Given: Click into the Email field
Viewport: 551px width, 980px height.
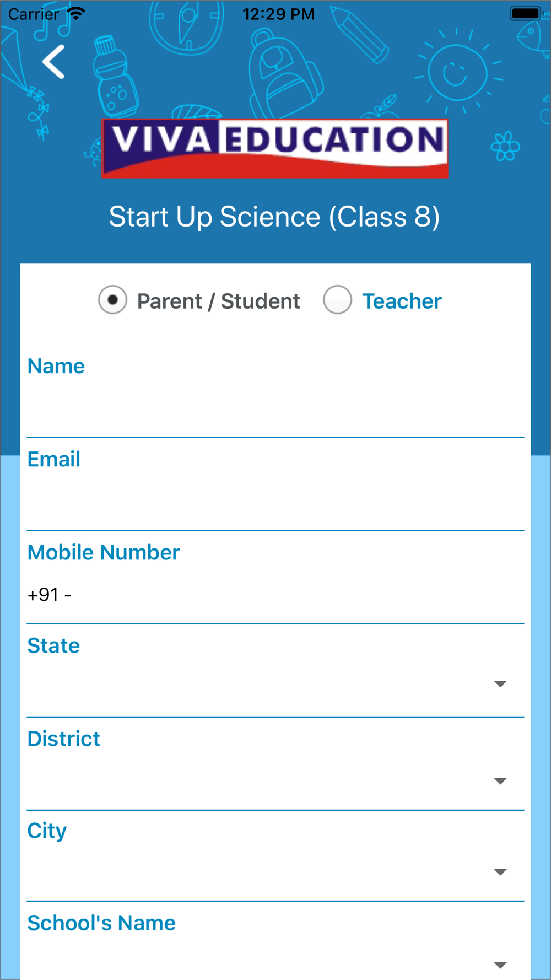Looking at the screenshot, I should pyautogui.click(x=275, y=503).
